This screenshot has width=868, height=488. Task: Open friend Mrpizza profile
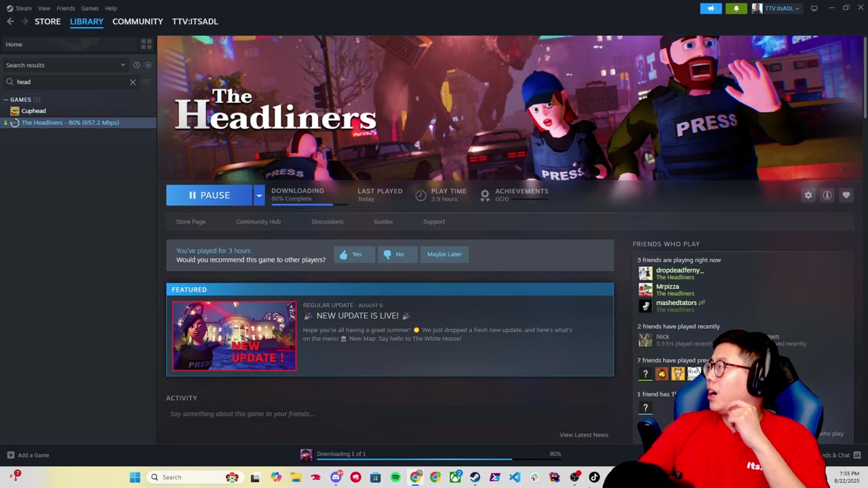(667, 287)
